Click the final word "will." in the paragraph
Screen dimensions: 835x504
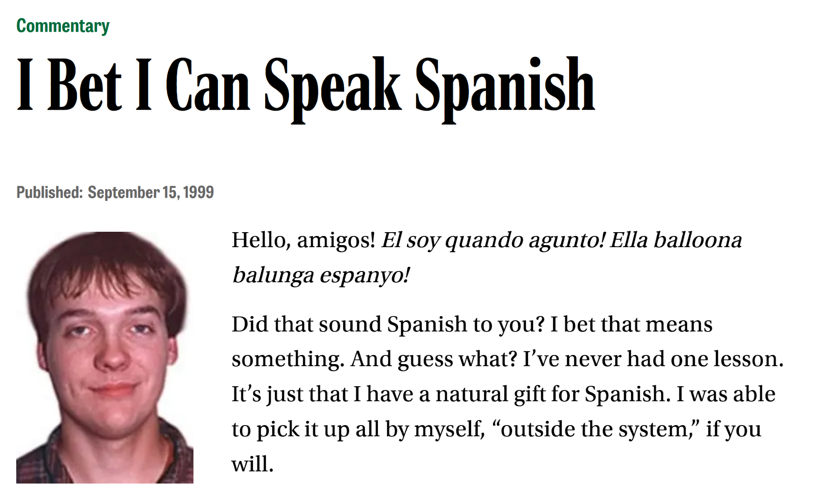tap(253, 464)
